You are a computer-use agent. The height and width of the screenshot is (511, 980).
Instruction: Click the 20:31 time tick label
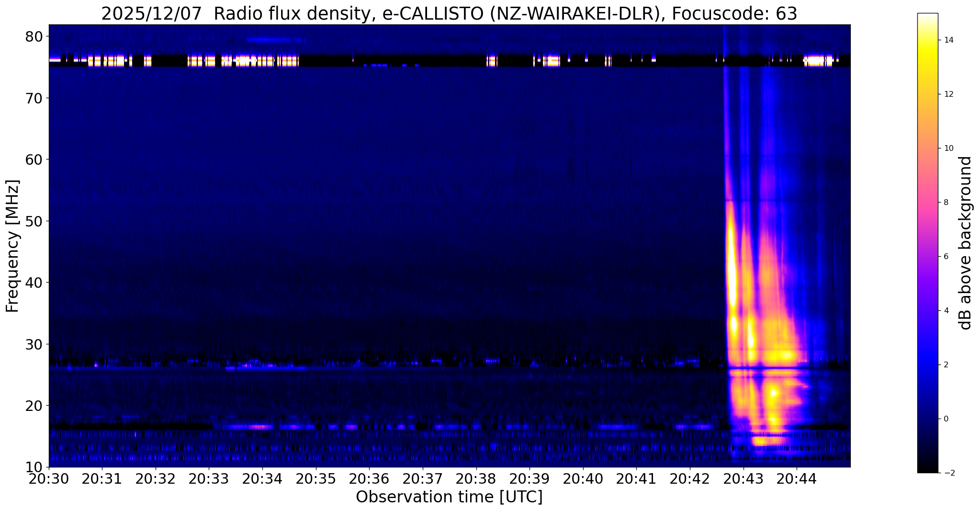[x=102, y=479]
